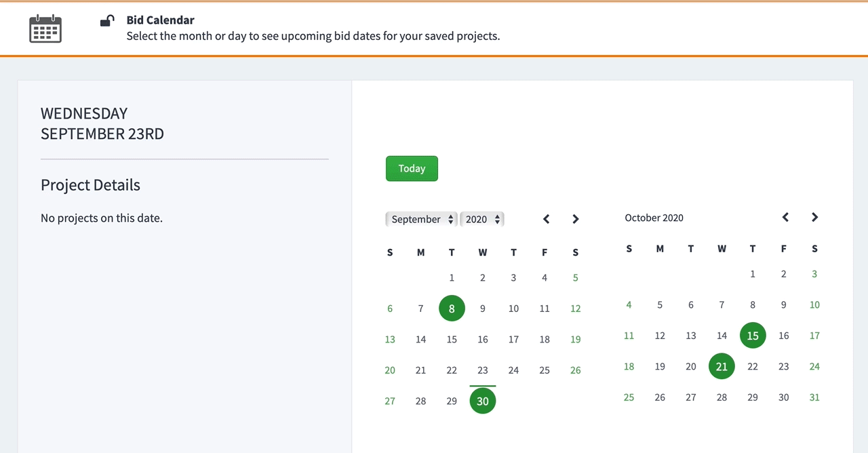
Task: Select highlighted September 8 bid date
Action: pos(452,309)
